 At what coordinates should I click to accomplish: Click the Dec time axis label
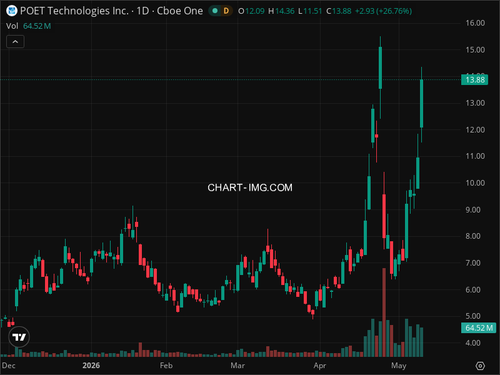click(x=8, y=365)
